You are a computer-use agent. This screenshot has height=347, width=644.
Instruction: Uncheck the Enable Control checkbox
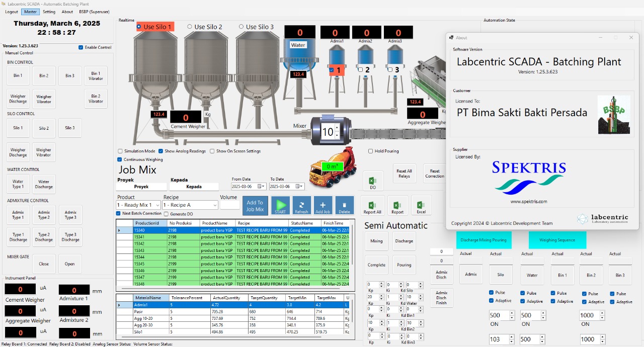coord(81,47)
